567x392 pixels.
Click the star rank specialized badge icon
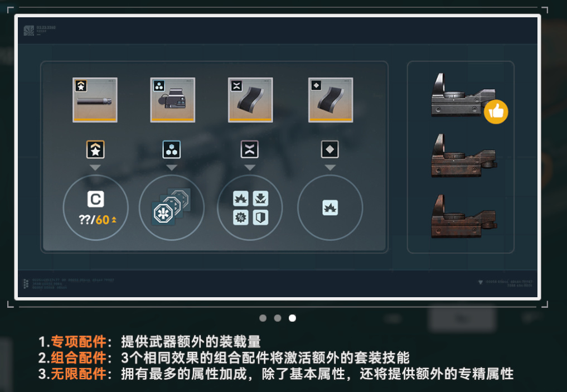coord(95,149)
